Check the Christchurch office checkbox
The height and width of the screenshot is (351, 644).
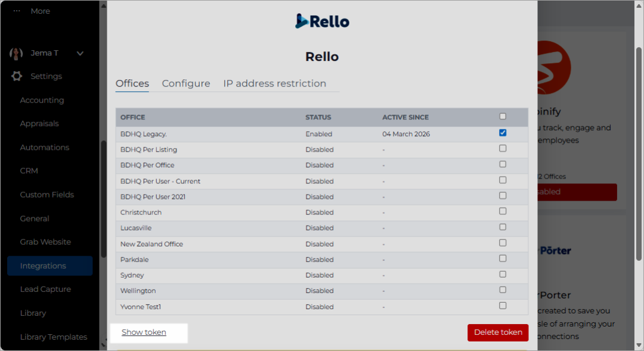pos(503,211)
